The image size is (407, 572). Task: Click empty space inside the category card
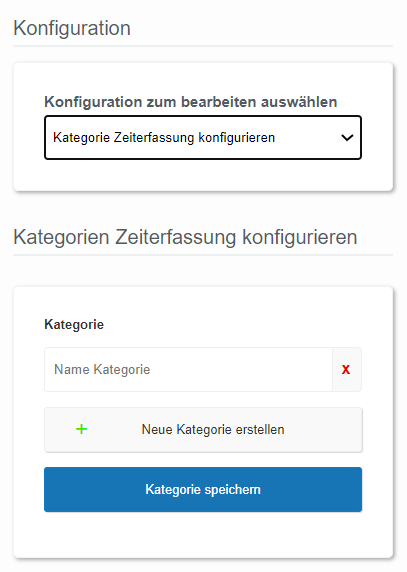pyautogui.click(x=203, y=534)
